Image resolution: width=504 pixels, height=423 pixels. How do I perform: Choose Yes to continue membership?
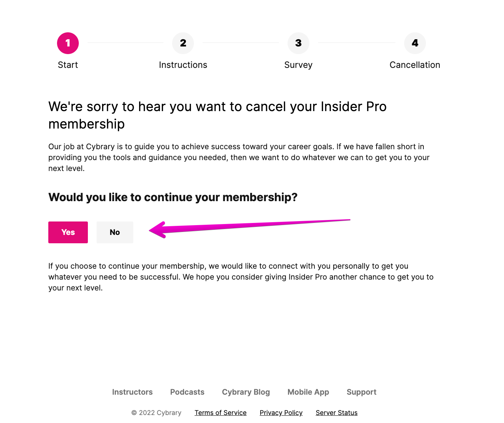[68, 232]
